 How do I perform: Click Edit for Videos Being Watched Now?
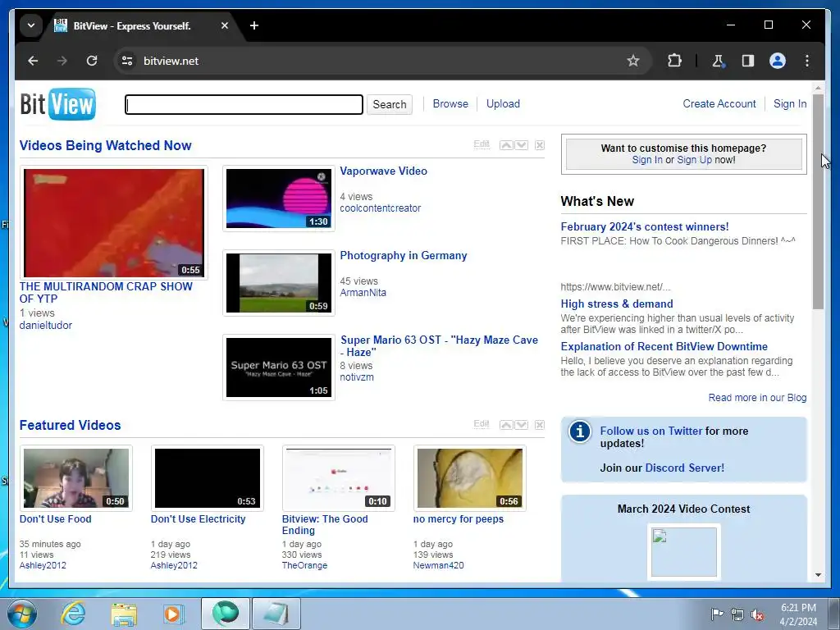click(482, 144)
